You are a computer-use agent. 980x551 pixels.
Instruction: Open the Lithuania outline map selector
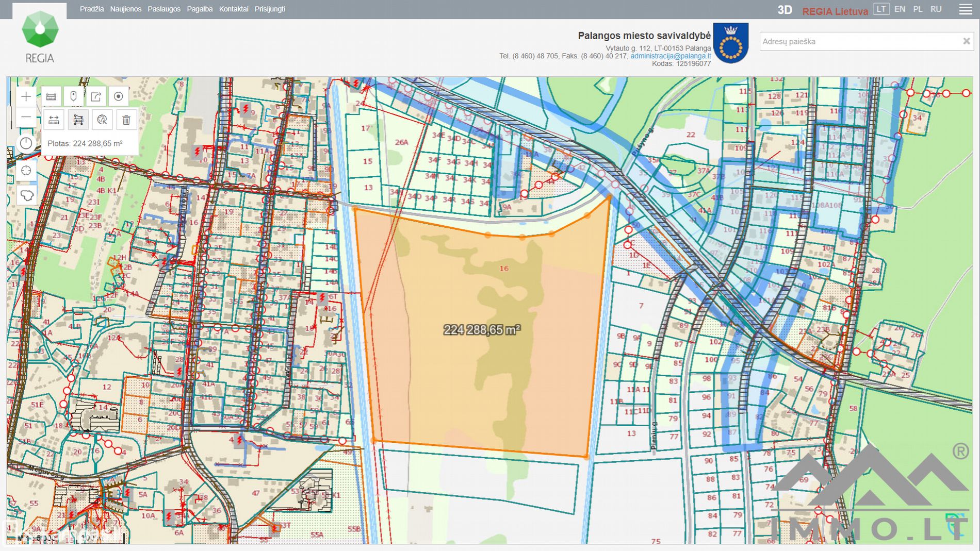tap(27, 196)
